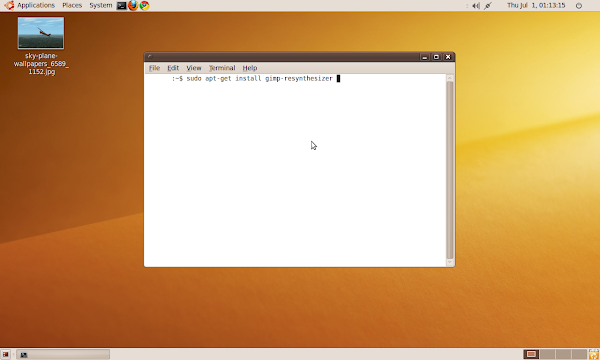Minimize the terminal window

point(424,57)
